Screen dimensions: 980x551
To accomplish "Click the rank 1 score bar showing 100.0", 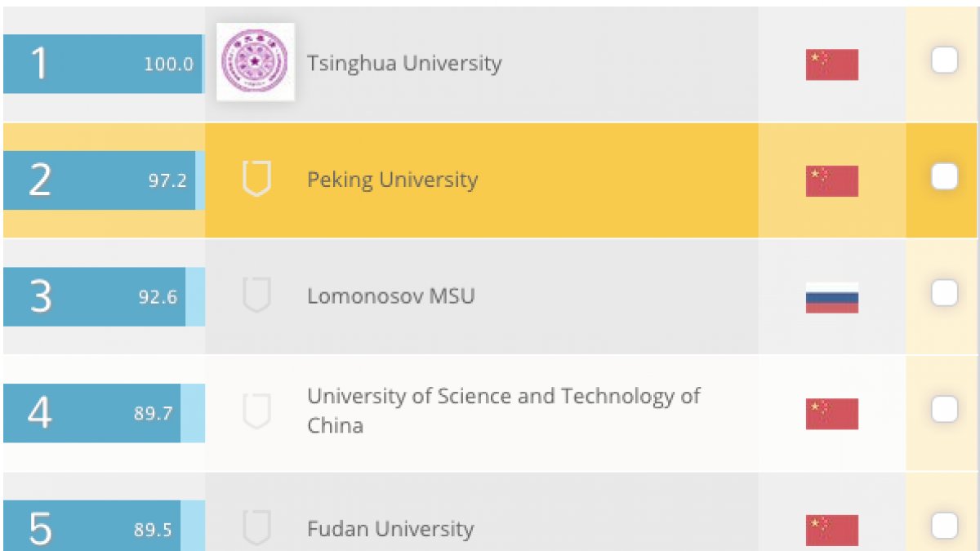I will 102,64.
